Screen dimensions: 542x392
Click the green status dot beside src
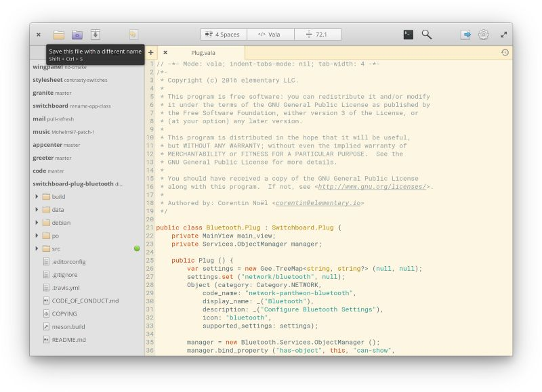[x=135, y=248]
